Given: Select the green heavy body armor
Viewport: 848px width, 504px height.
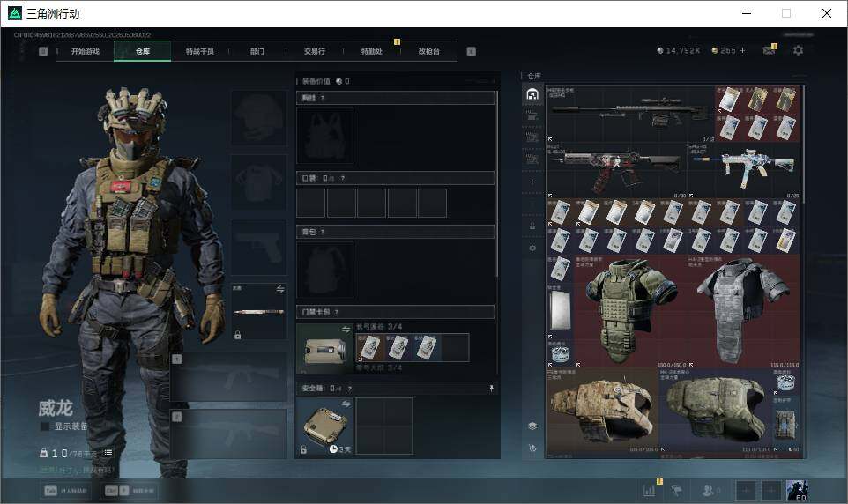Looking at the screenshot, I should [x=630, y=312].
